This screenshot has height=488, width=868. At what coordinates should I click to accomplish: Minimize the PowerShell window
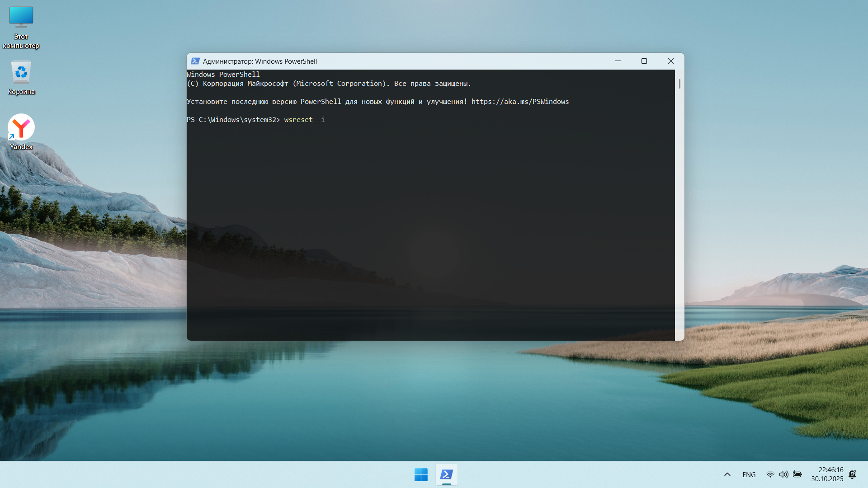coord(618,61)
